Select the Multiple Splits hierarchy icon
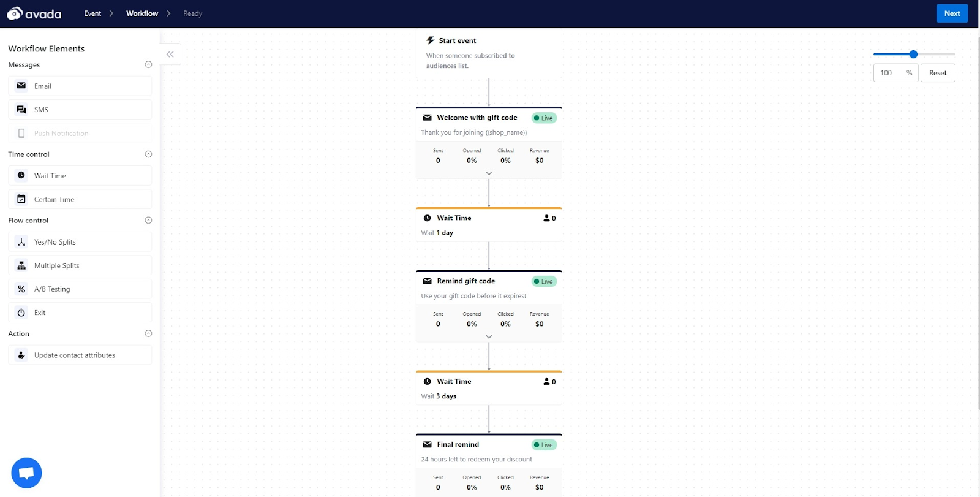980x497 pixels. coord(21,265)
